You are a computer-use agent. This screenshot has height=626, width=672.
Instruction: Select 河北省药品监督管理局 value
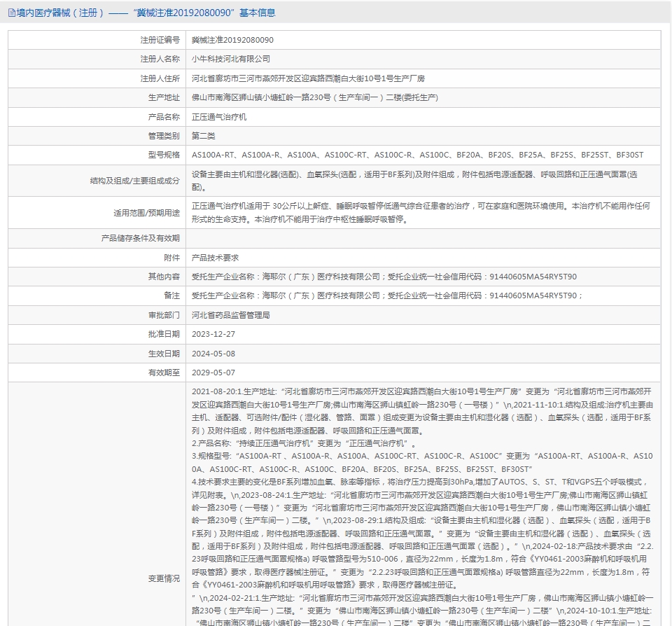tap(231, 315)
